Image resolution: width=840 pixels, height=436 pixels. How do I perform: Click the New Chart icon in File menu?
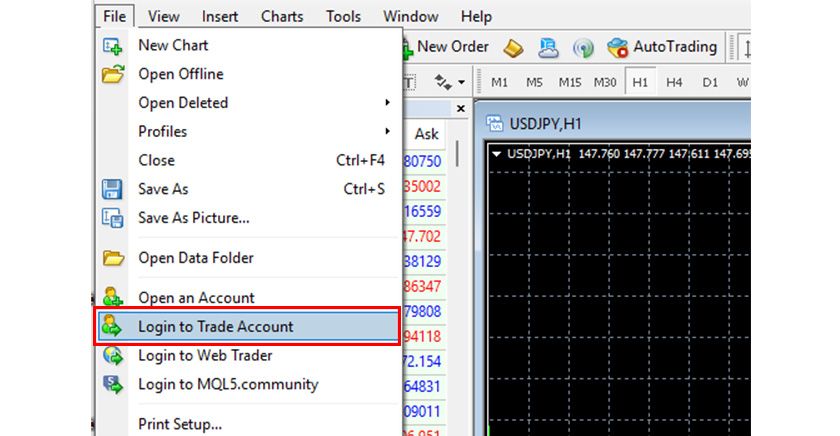113,45
